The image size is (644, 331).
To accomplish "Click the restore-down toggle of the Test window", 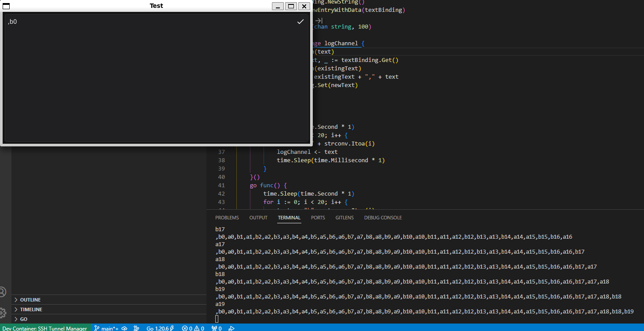I will [291, 6].
